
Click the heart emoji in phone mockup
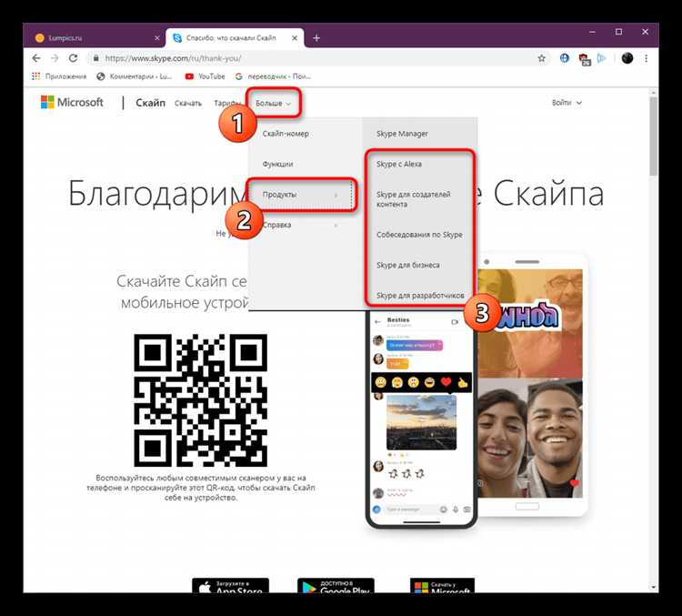point(446,383)
